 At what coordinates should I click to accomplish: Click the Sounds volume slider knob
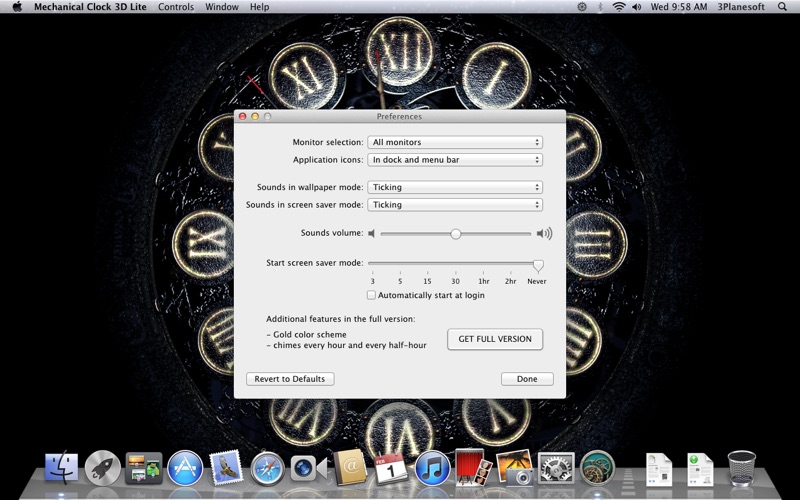[456, 234]
